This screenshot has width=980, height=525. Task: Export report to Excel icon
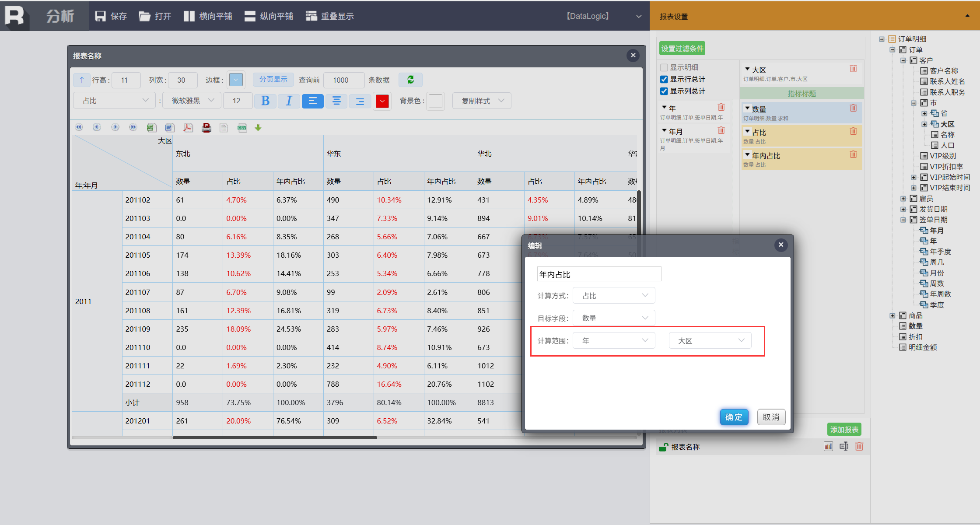tap(151, 128)
